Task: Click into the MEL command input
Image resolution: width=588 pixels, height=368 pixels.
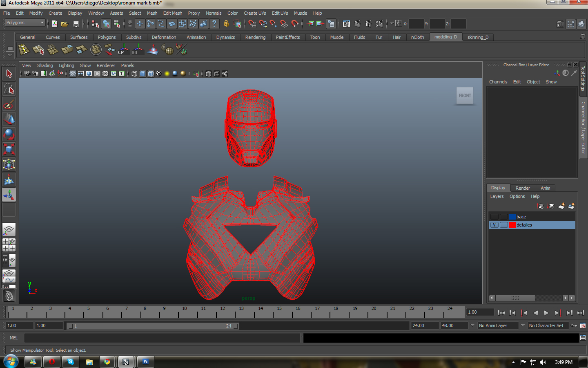Action: tap(162, 338)
